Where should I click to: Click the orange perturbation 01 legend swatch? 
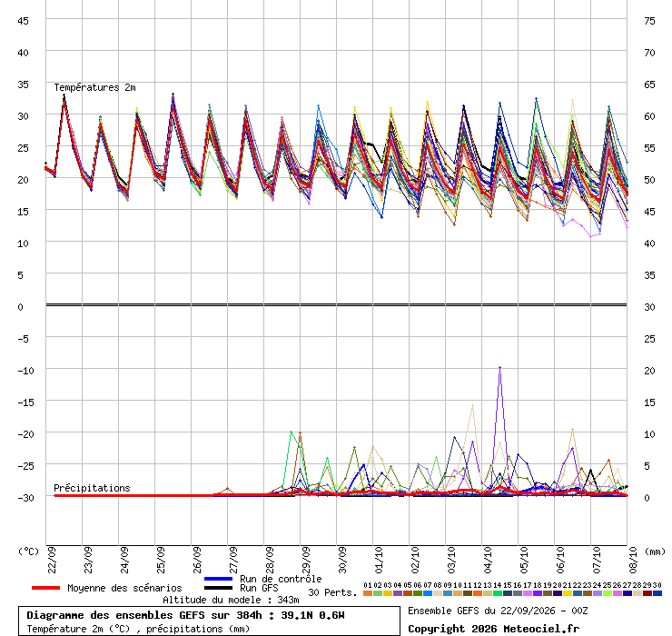[x=367, y=593]
